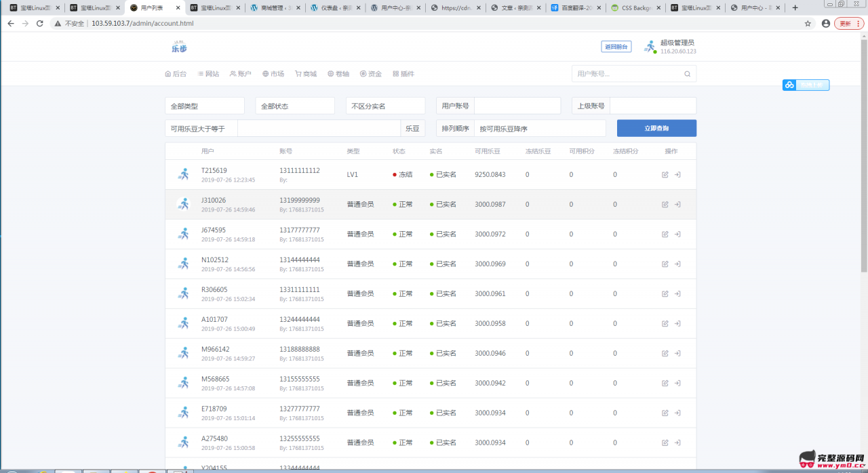This screenshot has width=868, height=473.
Task: Click the avatar icon of user A101707
Action: tap(183, 323)
